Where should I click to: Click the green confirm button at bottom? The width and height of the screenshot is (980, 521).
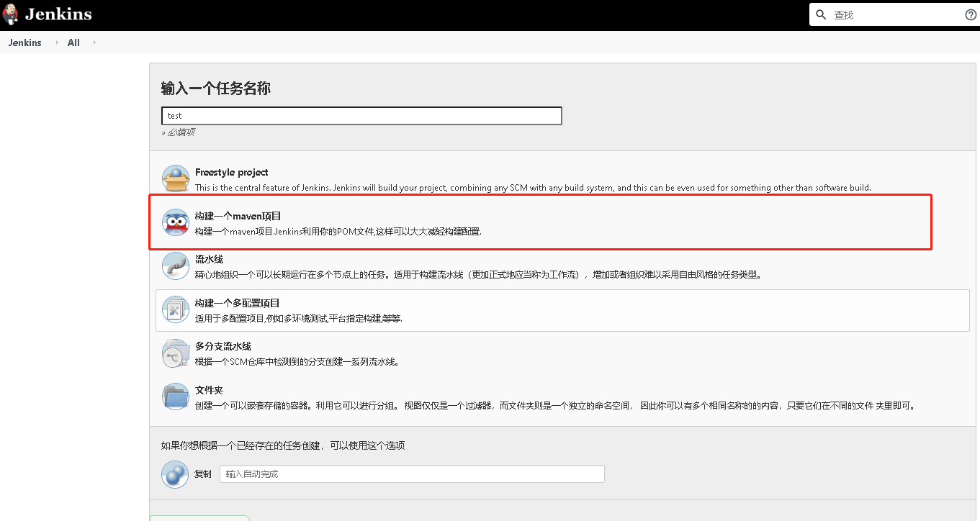[199, 518]
